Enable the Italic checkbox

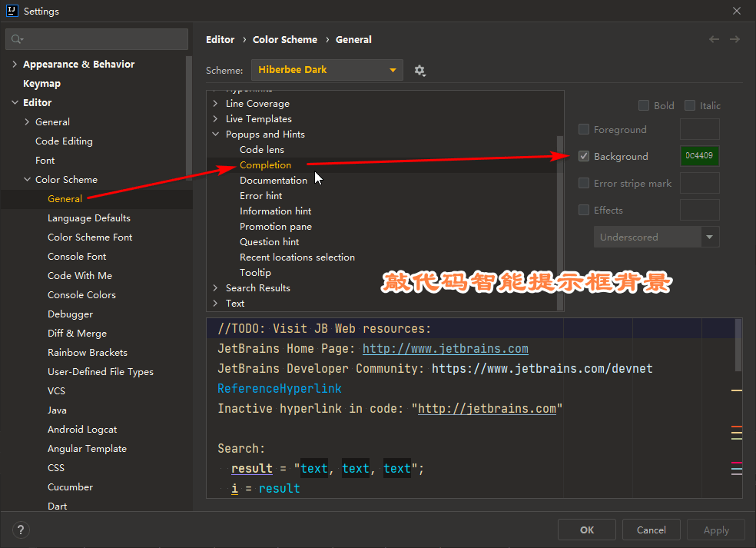coord(690,105)
